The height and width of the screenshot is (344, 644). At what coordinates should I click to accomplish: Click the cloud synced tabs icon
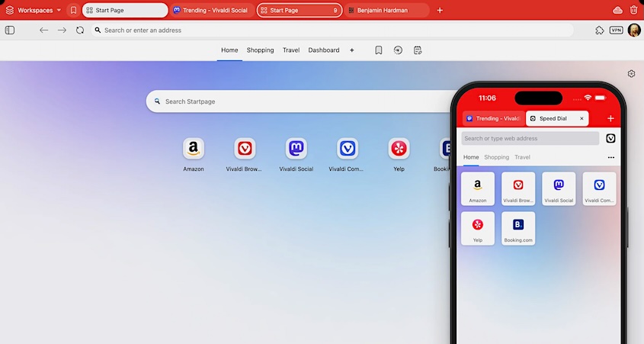tap(617, 10)
